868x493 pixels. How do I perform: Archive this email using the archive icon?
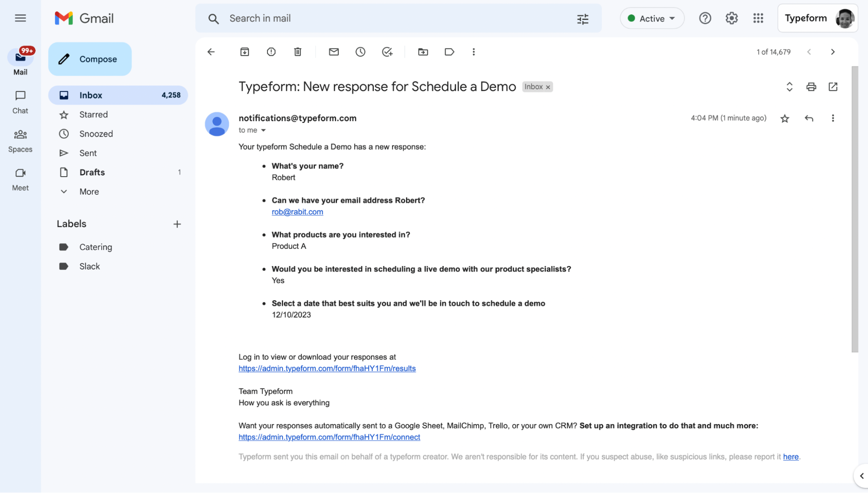tap(244, 52)
